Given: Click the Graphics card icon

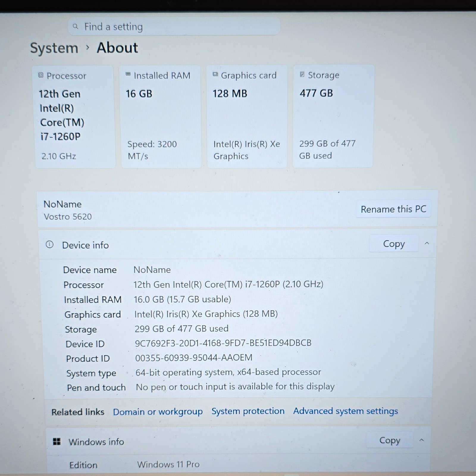Looking at the screenshot, I should 215,74.
